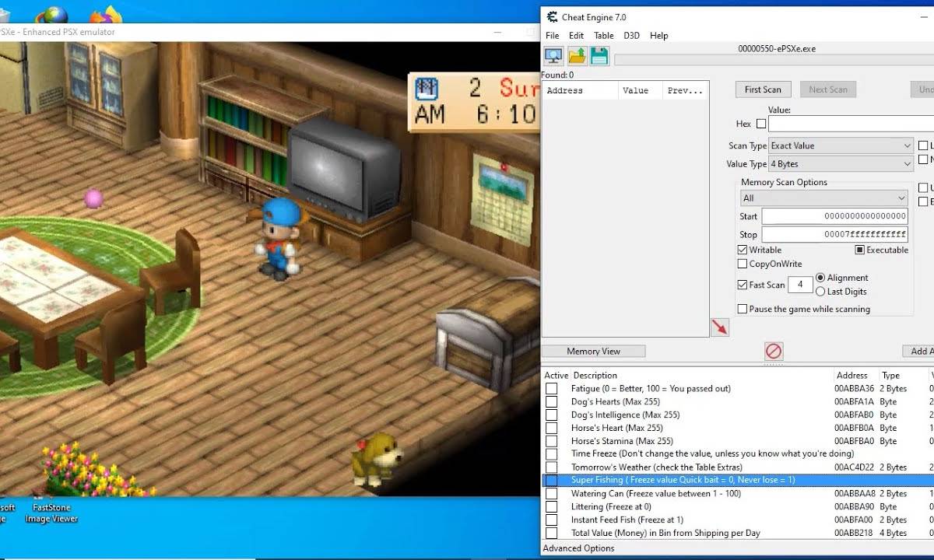The width and height of the screenshot is (934, 560).
Task: Toggle the Executable checkbox
Action: pyautogui.click(x=860, y=250)
